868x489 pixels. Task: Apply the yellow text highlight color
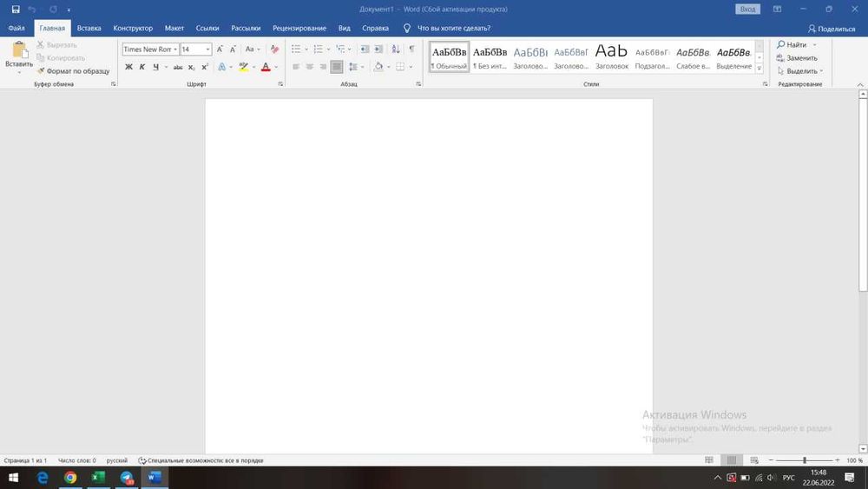(244, 67)
